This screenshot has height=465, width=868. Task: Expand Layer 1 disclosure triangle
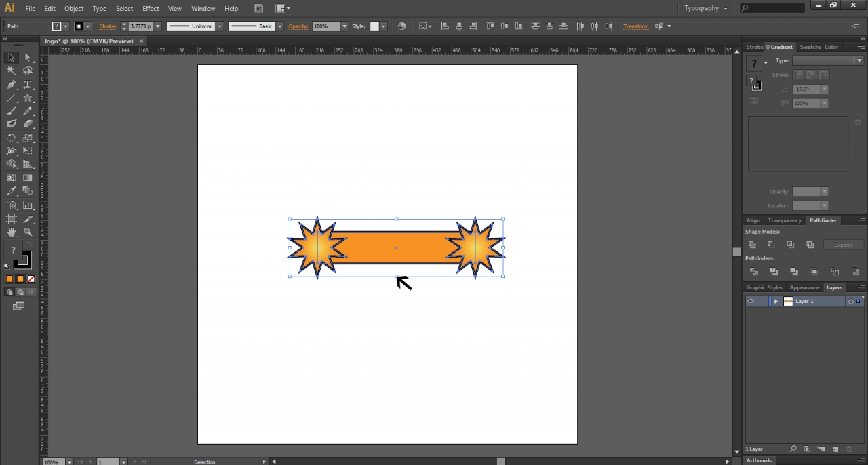pos(776,301)
